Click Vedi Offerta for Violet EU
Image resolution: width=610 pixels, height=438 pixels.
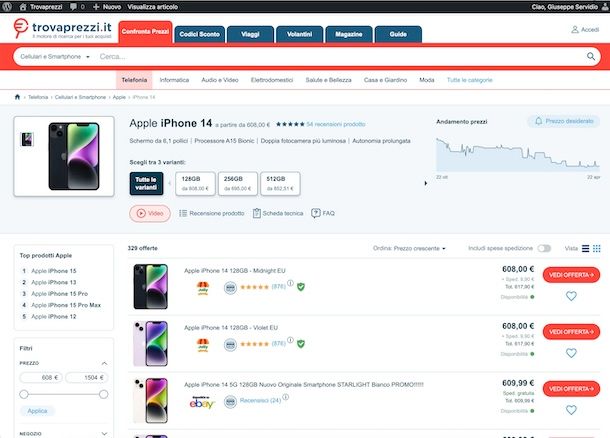[x=571, y=331]
